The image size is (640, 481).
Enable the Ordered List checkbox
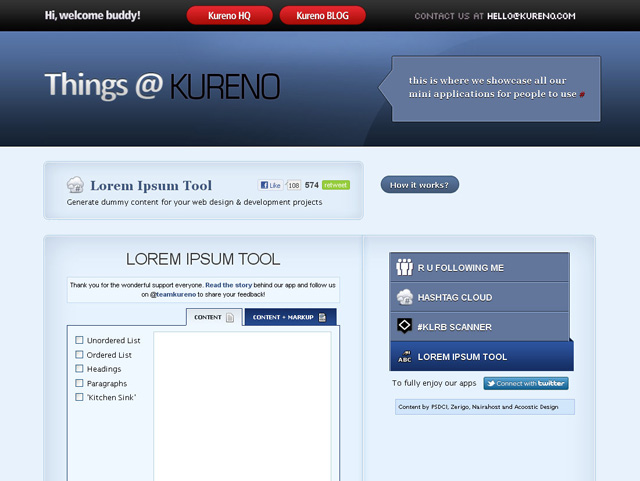click(x=79, y=354)
